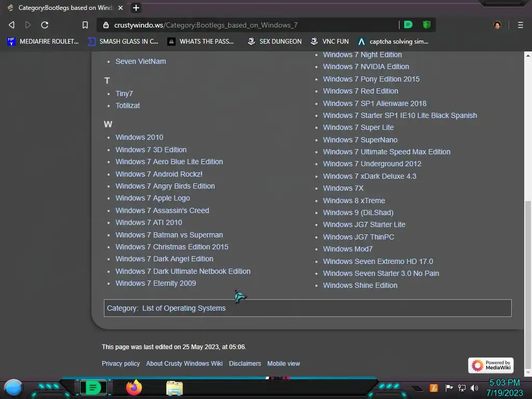Open Windows 7 Christmas Edition 2015 link
Image resolution: width=532 pixels, height=399 pixels.
[171, 247]
